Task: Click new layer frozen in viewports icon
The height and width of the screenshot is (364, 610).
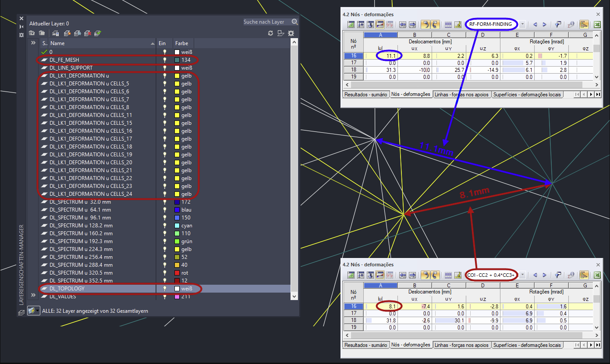Action: tap(77, 33)
